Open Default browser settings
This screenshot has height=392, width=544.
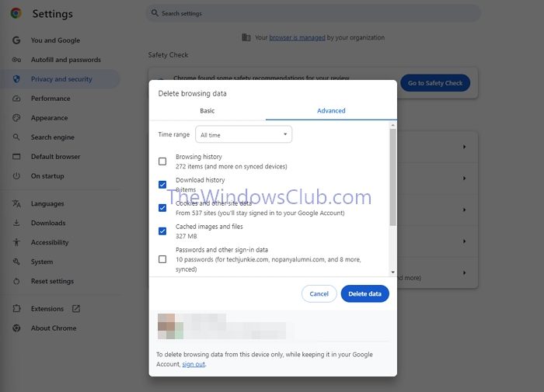(55, 157)
